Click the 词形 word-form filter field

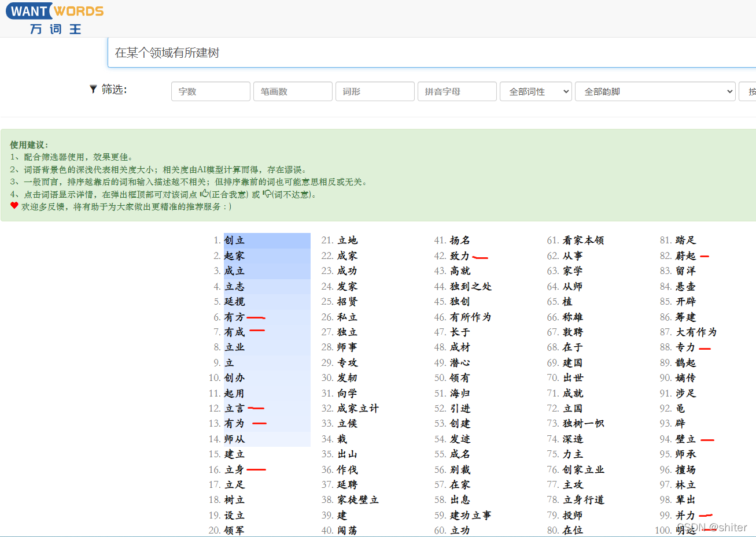[375, 91]
